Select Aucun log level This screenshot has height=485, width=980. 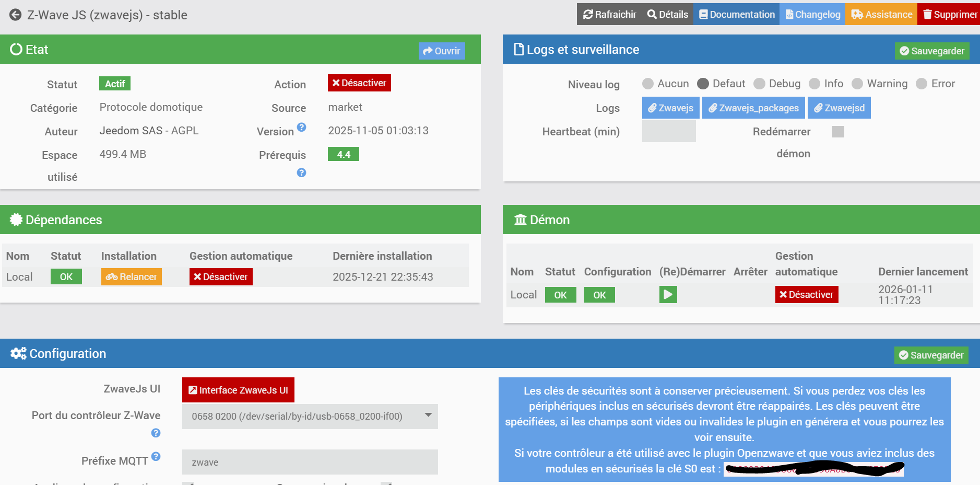(x=648, y=84)
